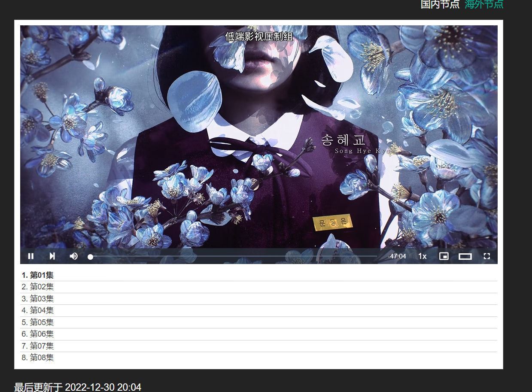Open the 1x playback speed menu
Screen dimensions: 532x392
point(423,256)
